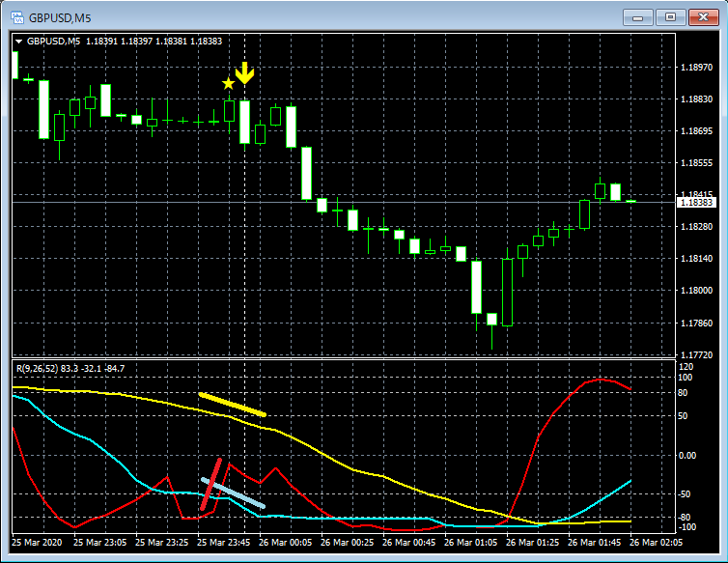The image size is (728, 563).
Task: Click the 26 Mar 02:05 time label
Action: tap(656, 543)
